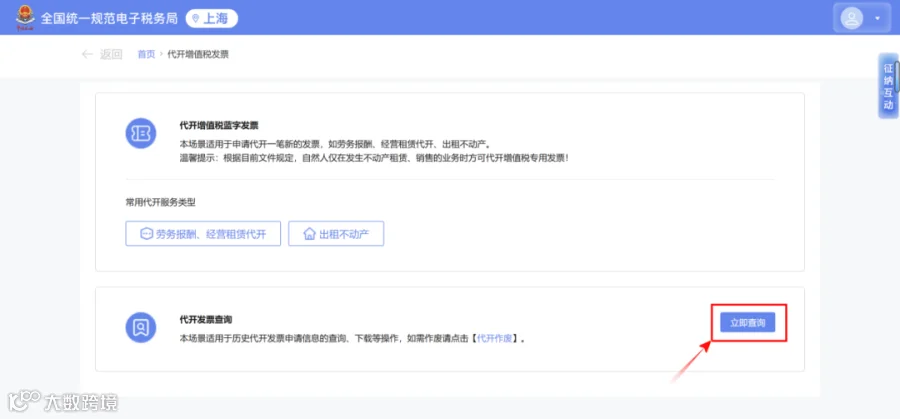Click the hexagon icon in 劳务报酬 button

click(x=146, y=234)
